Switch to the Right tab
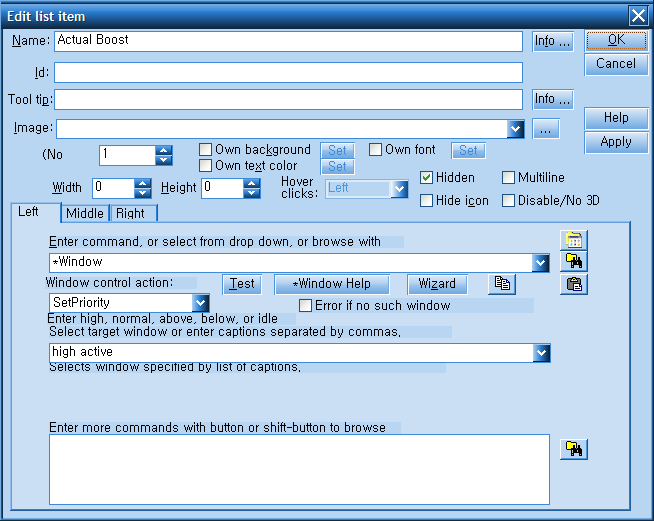 [133, 213]
